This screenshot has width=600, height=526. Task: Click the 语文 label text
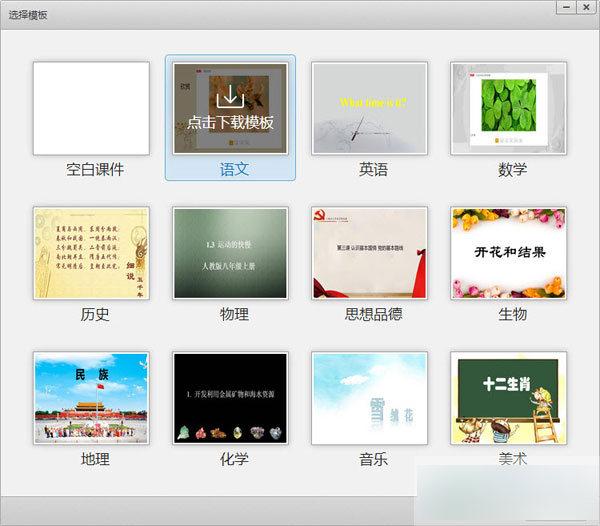(234, 170)
